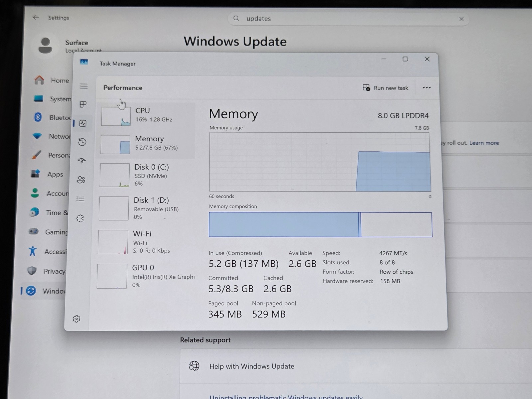The image size is (532, 399).
Task: Open the Surface account profile in Settings
Action: coord(68,46)
